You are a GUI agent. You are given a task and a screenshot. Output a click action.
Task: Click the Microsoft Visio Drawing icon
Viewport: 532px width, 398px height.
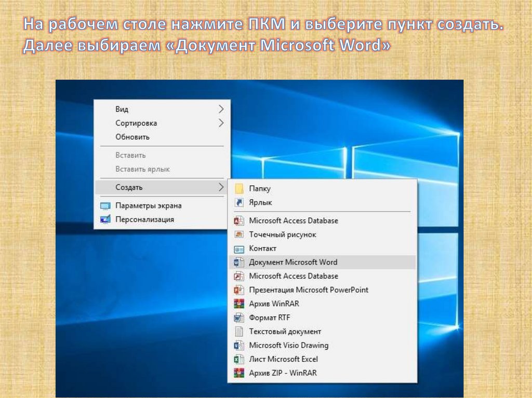[239, 346]
